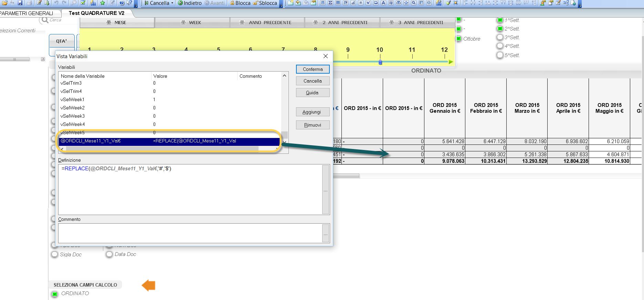644x300 pixels.
Task: Switch to the PARAMETRI GENERALI sheet tab
Action: (27, 13)
